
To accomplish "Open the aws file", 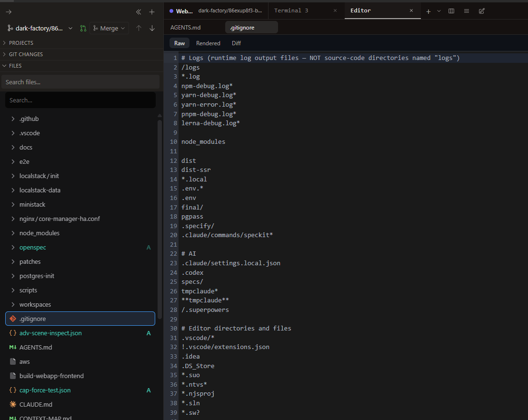I will pos(80,362).
